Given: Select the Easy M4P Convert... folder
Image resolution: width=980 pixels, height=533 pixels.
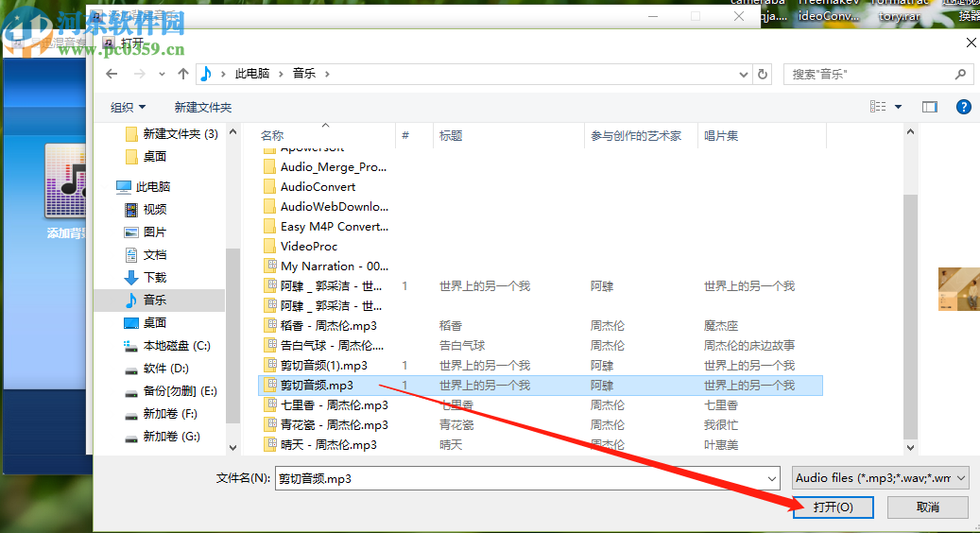Looking at the screenshot, I should coord(326,227).
